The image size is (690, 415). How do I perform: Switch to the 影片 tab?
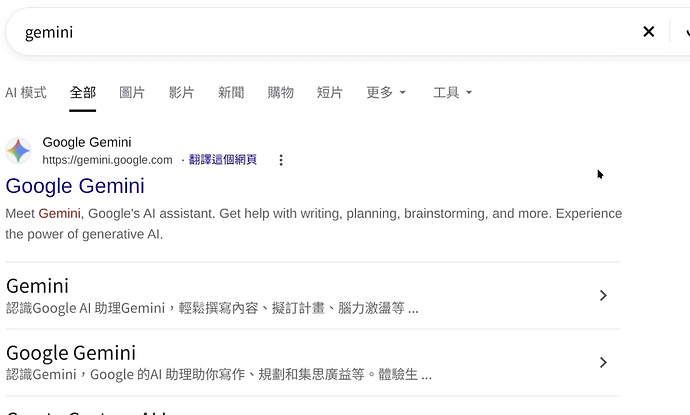coord(181,92)
